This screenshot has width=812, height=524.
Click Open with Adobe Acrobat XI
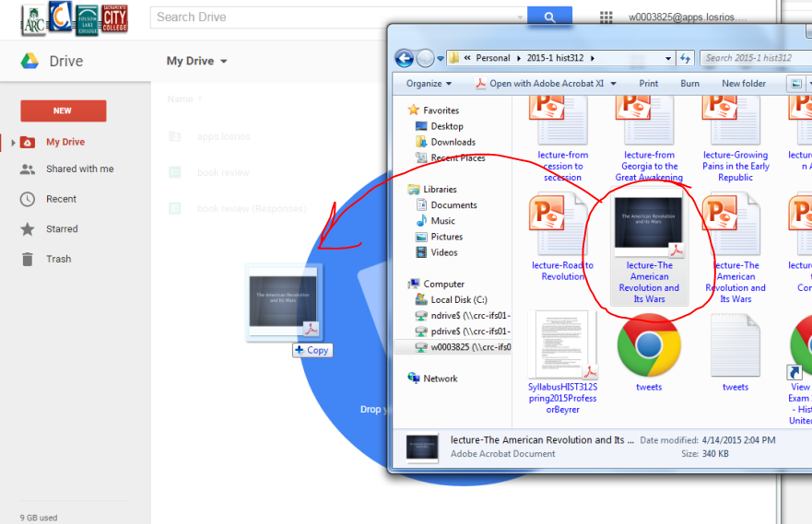[539, 83]
